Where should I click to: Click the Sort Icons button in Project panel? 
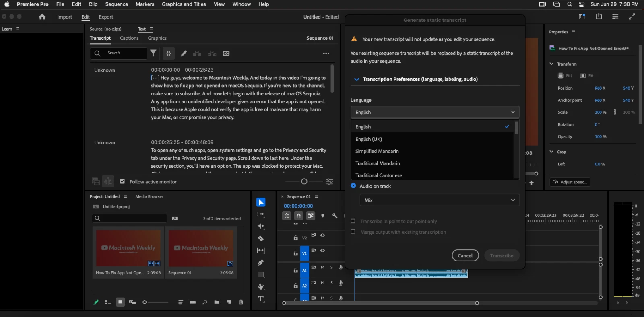click(x=181, y=302)
